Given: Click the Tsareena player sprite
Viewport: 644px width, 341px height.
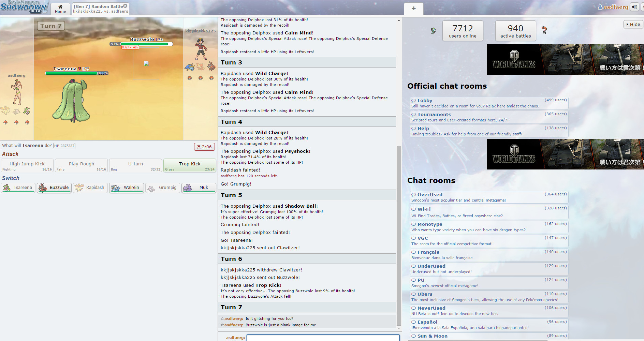Looking at the screenshot, I should [x=72, y=101].
